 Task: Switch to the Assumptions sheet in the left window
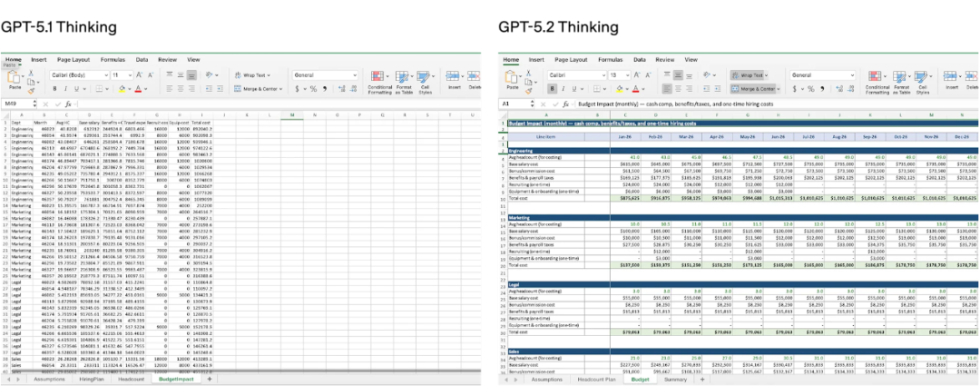click(49, 379)
